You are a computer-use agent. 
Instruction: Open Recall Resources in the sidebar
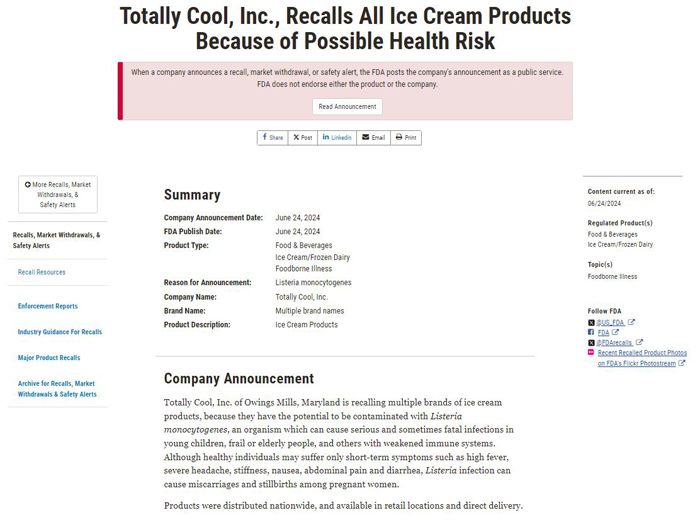42,272
